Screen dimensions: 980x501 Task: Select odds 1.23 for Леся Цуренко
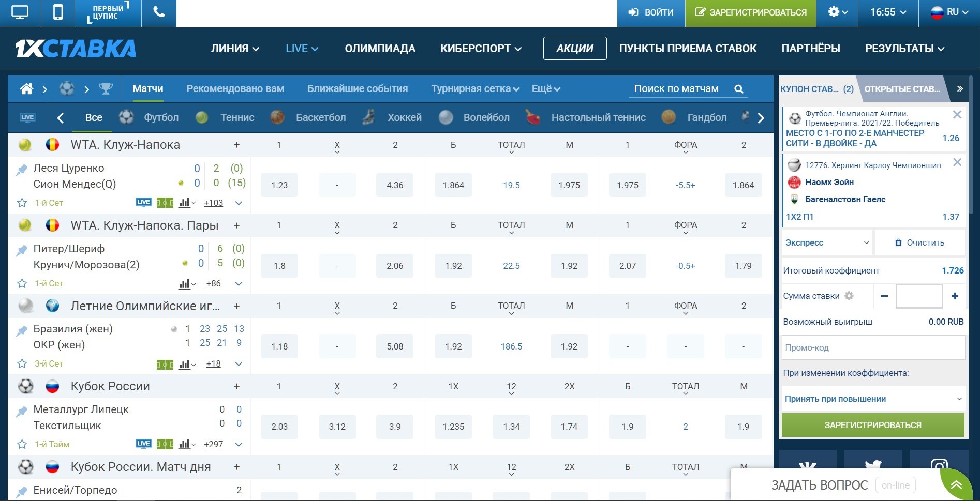tap(279, 185)
